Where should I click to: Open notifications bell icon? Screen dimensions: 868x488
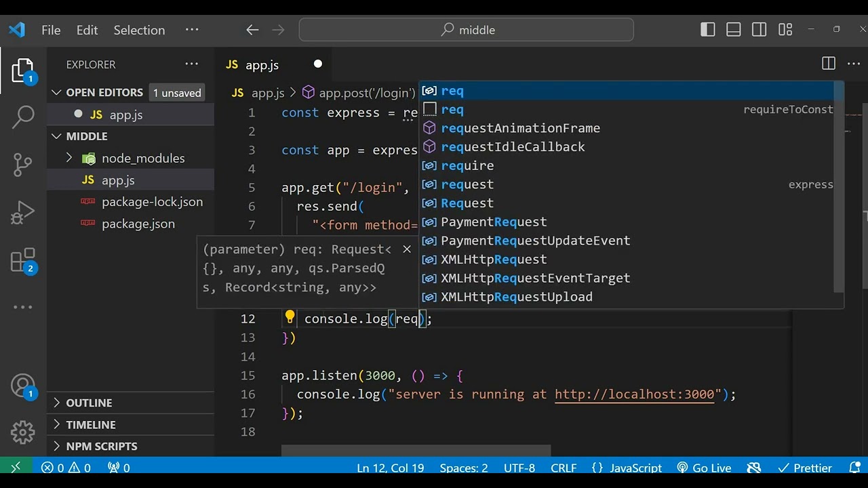[x=854, y=468]
